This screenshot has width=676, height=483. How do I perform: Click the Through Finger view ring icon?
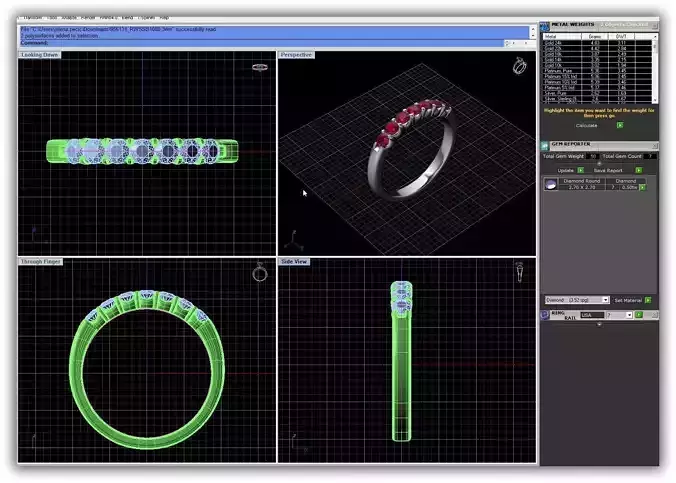tap(260, 272)
